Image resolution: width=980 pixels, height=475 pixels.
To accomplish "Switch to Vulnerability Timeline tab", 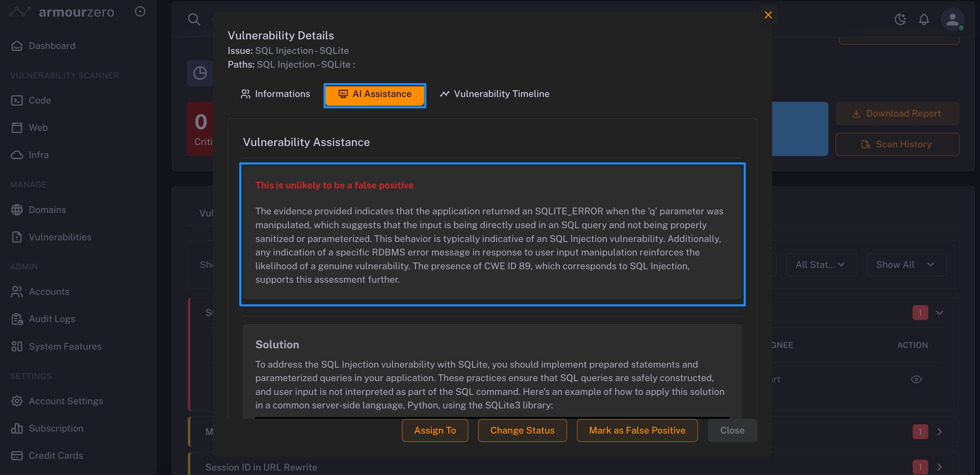I will tap(494, 94).
